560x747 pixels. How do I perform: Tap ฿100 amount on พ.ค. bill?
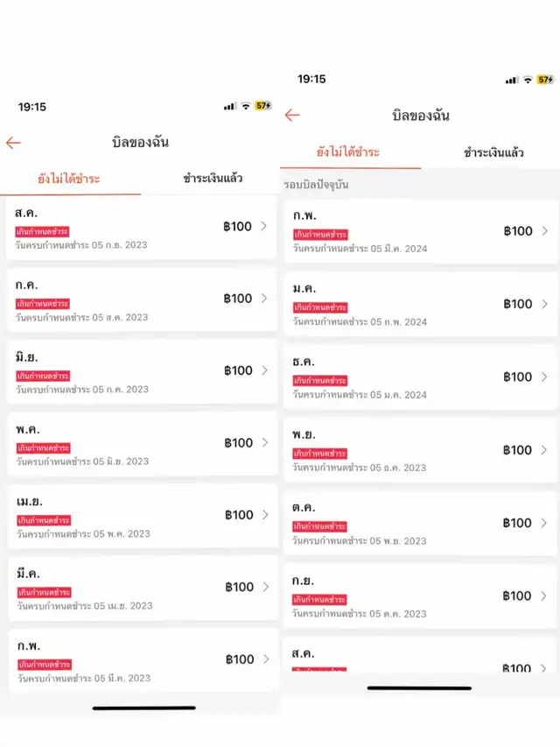[x=237, y=443]
